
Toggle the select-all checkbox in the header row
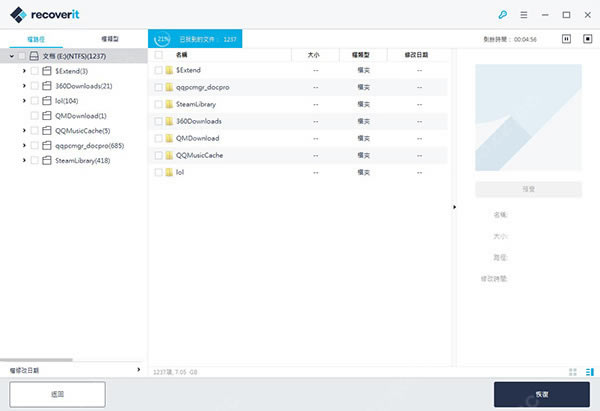coord(158,54)
